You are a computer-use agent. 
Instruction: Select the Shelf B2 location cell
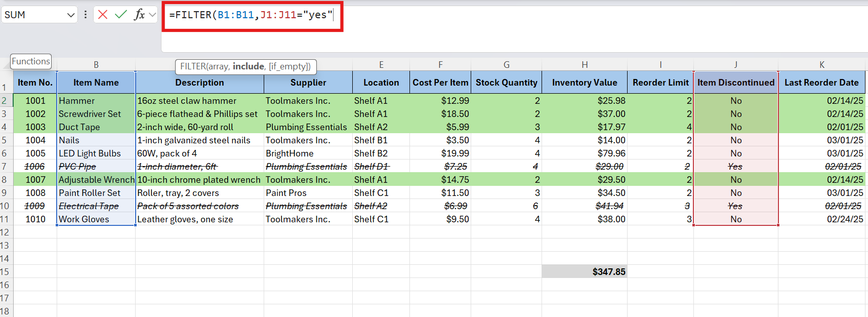[381, 153]
